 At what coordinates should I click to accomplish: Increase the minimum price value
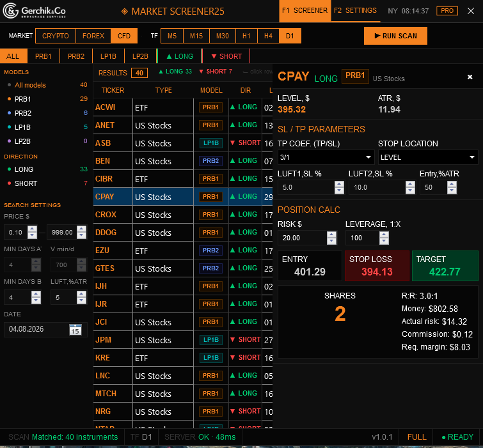[33, 229]
